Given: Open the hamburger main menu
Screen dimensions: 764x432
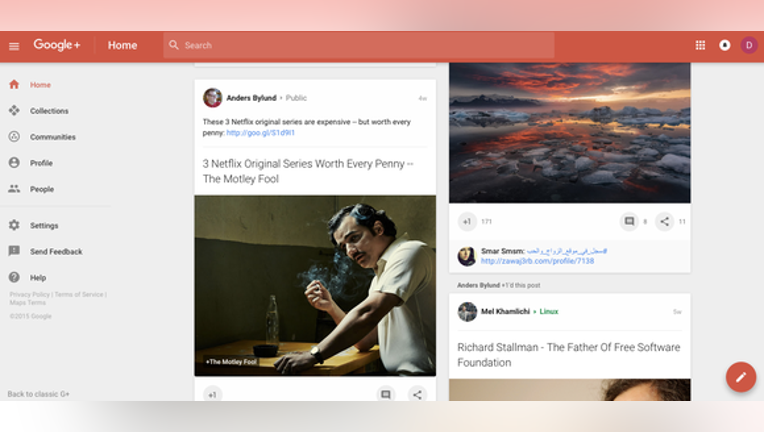Looking at the screenshot, I should point(14,46).
